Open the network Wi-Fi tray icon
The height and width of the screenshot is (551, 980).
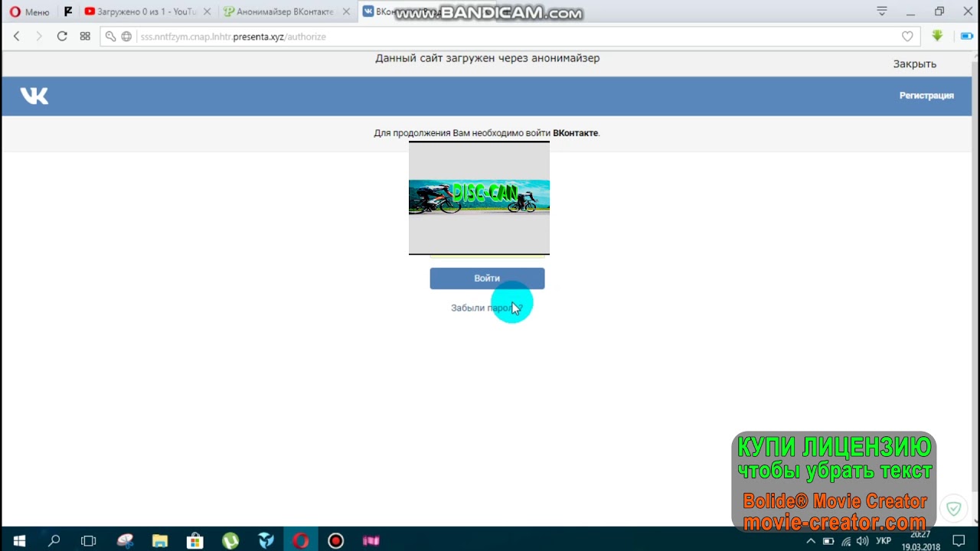(846, 541)
